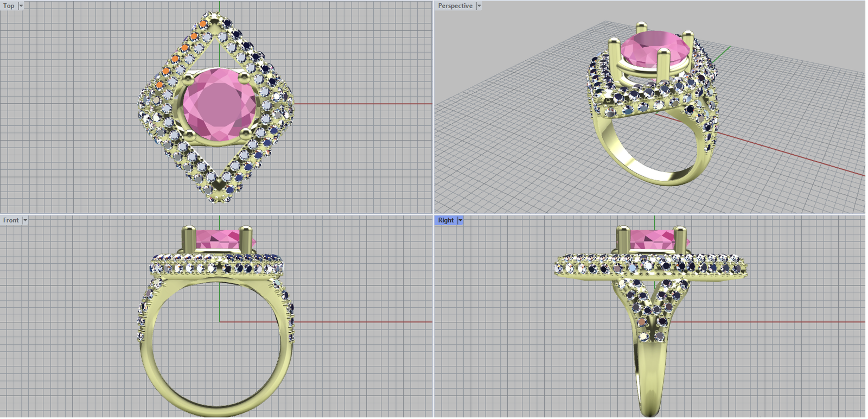
Task: Activate the Perspective viewport title label
Action: click(455, 6)
